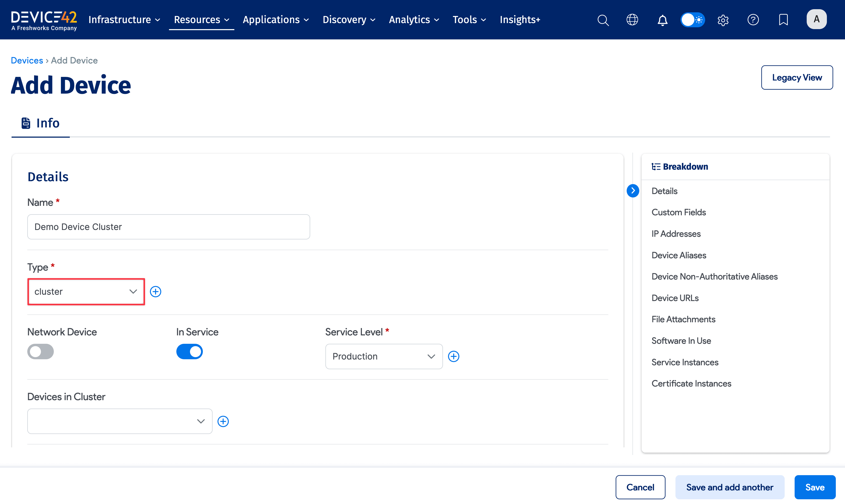The width and height of the screenshot is (845, 504).
Task: Open the settings gear icon
Action: tap(723, 20)
